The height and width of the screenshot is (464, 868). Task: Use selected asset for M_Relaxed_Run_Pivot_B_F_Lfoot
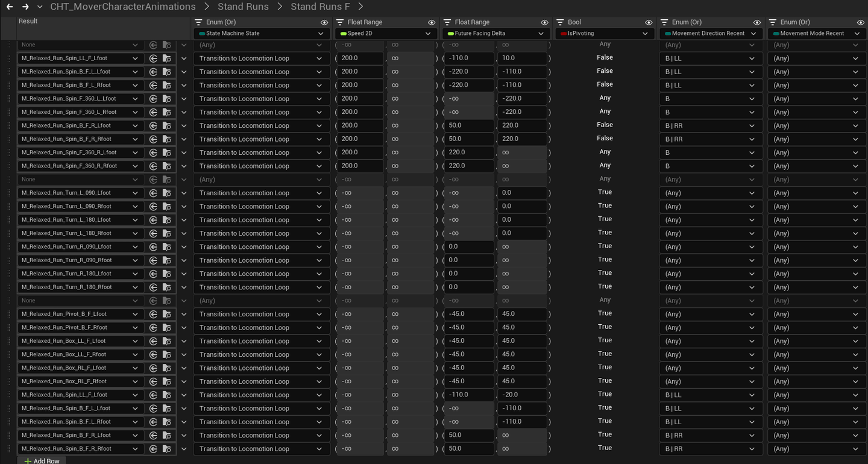pos(153,314)
